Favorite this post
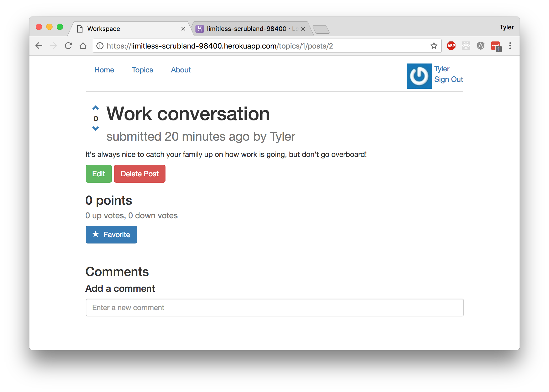 [111, 235]
